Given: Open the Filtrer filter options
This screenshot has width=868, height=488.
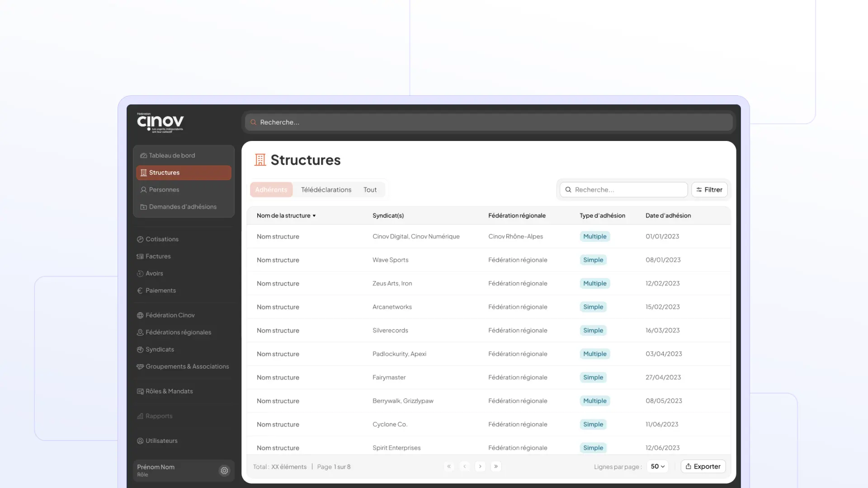Looking at the screenshot, I should click(x=709, y=190).
